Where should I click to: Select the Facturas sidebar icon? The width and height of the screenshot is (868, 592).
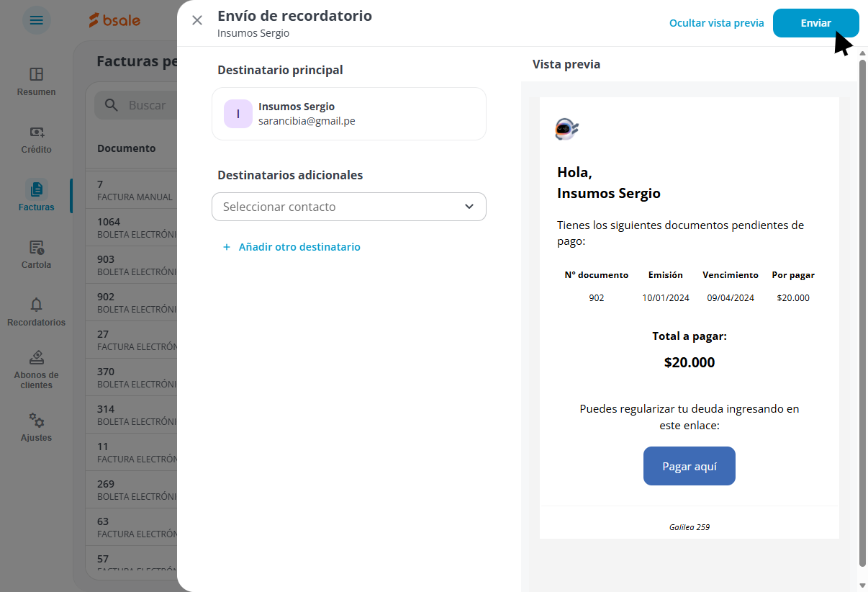tap(36, 189)
